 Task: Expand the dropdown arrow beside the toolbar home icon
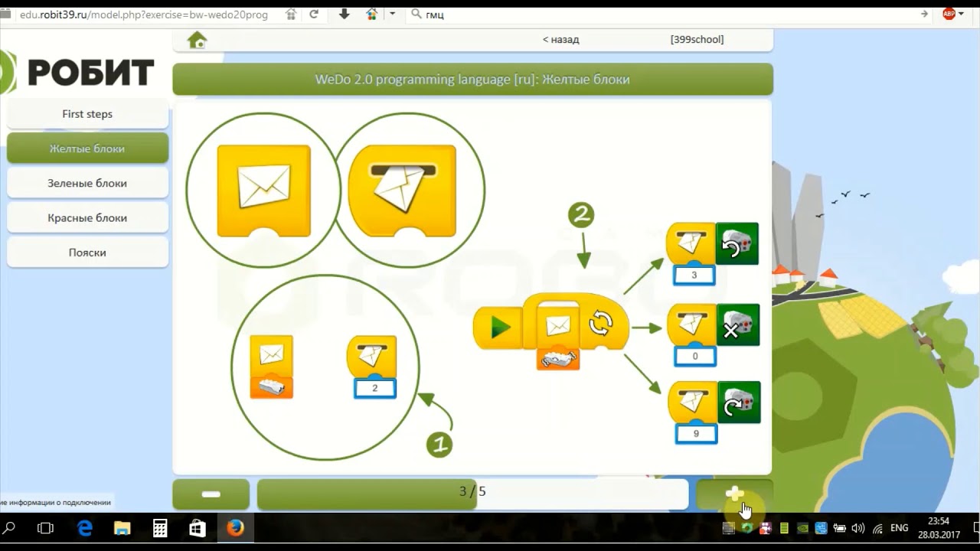(x=393, y=14)
